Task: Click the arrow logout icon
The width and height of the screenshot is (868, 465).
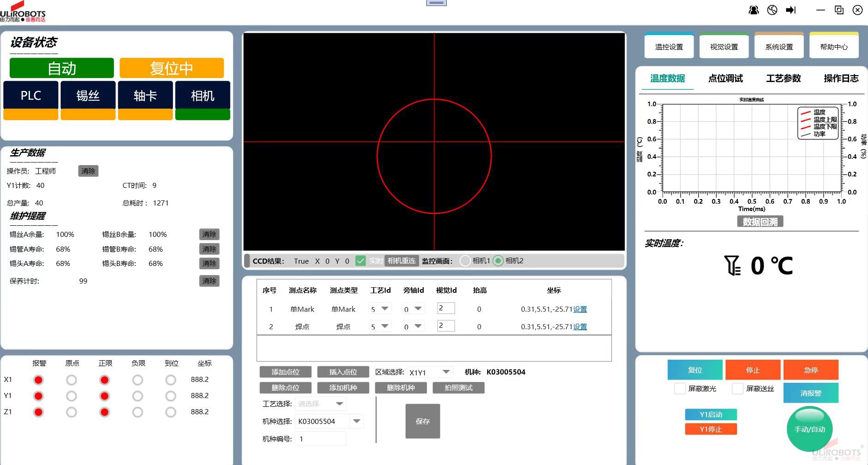Action: pyautogui.click(x=791, y=10)
